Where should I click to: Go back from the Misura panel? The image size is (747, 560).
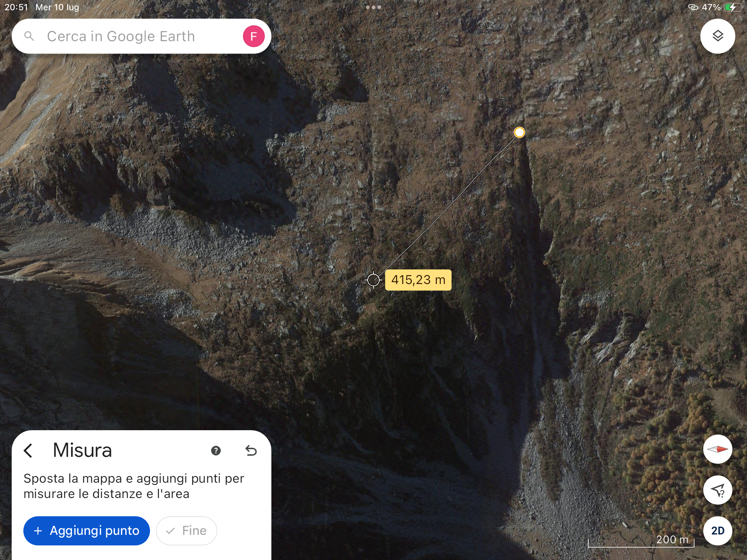28,451
